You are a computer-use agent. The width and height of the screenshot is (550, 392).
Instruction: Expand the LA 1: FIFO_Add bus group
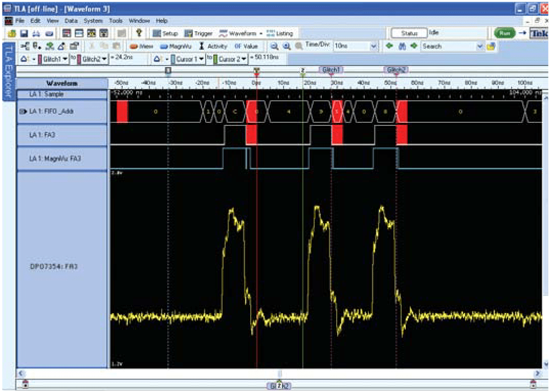[21, 111]
